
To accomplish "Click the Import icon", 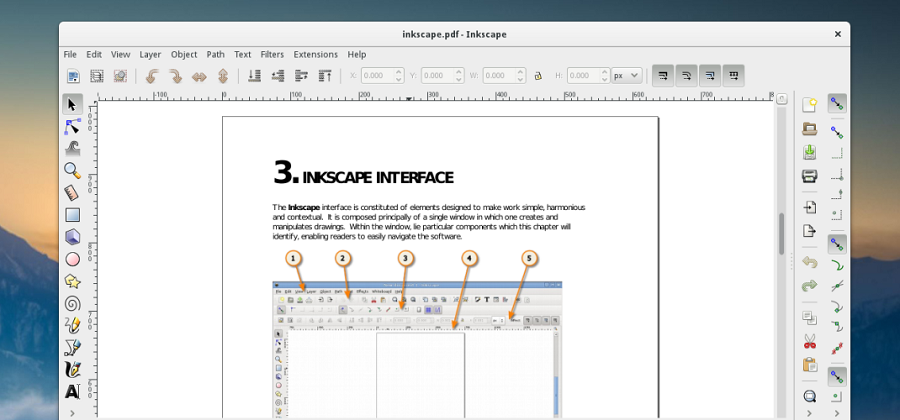I will pyautogui.click(x=809, y=207).
